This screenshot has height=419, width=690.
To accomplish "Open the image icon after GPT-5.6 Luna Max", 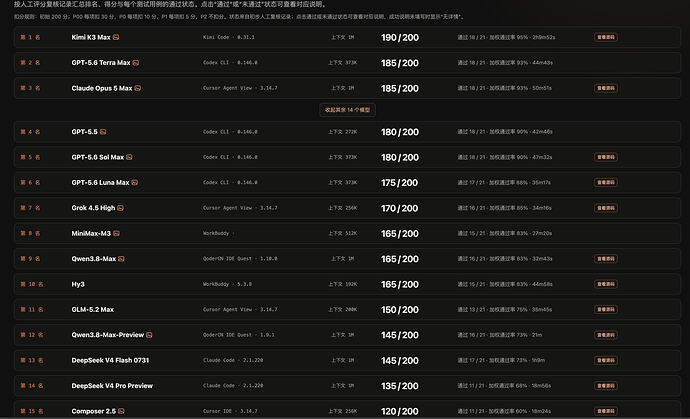I will tap(135, 183).
